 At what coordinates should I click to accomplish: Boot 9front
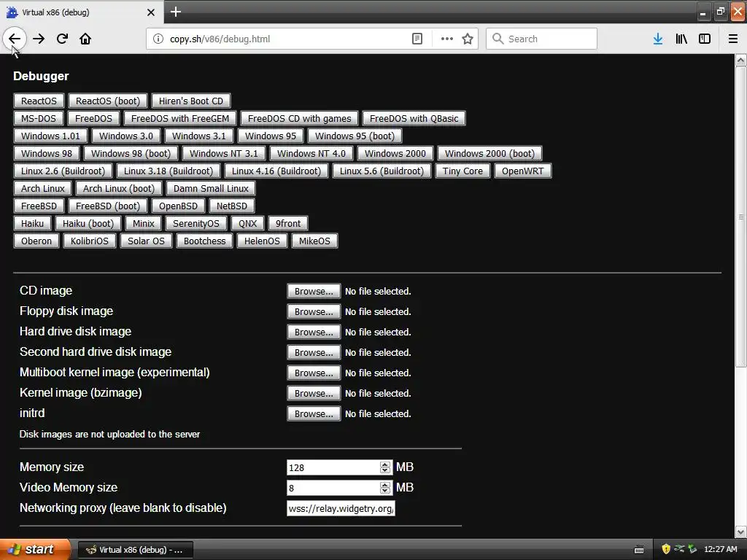click(287, 225)
